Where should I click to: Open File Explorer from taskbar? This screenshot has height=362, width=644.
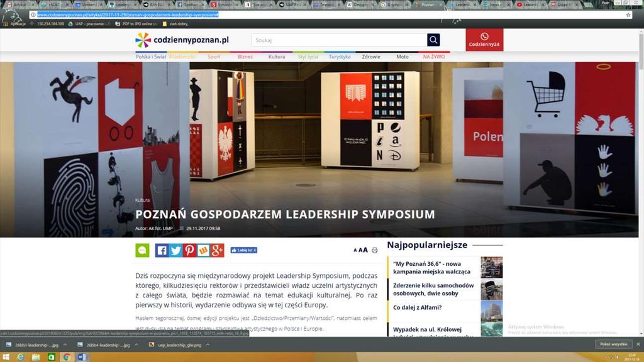tap(36, 357)
